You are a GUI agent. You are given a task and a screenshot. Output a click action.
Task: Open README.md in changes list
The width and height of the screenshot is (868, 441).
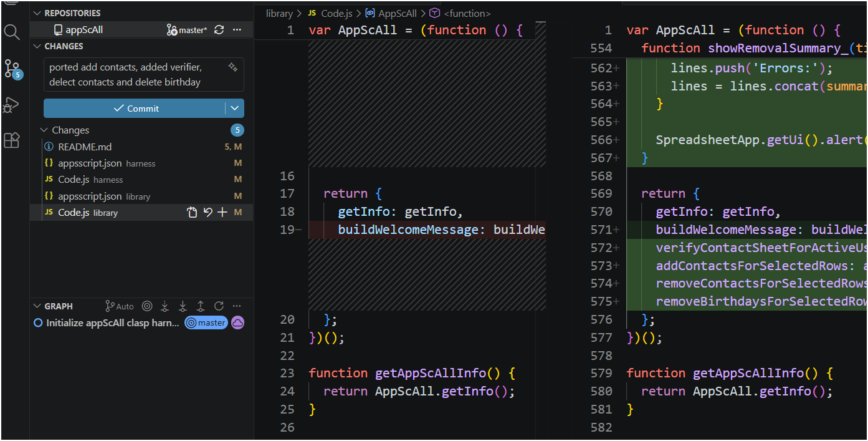(x=141, y=147)
